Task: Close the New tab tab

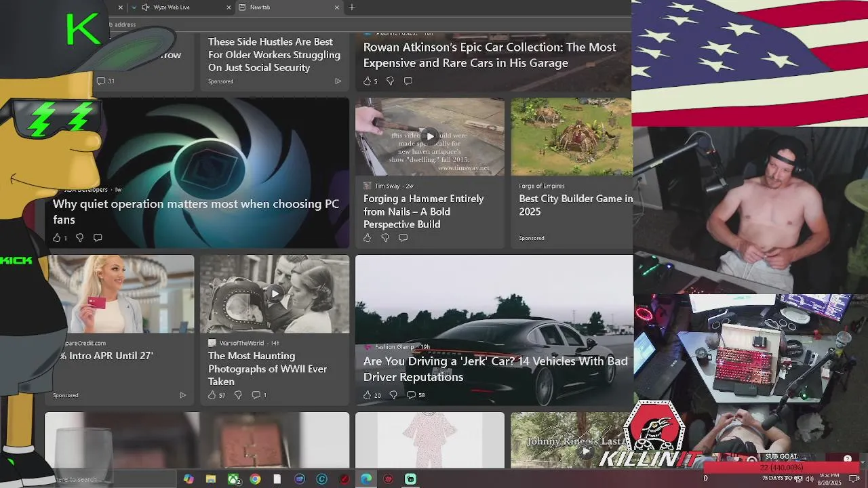Action: tap(337, 7)
